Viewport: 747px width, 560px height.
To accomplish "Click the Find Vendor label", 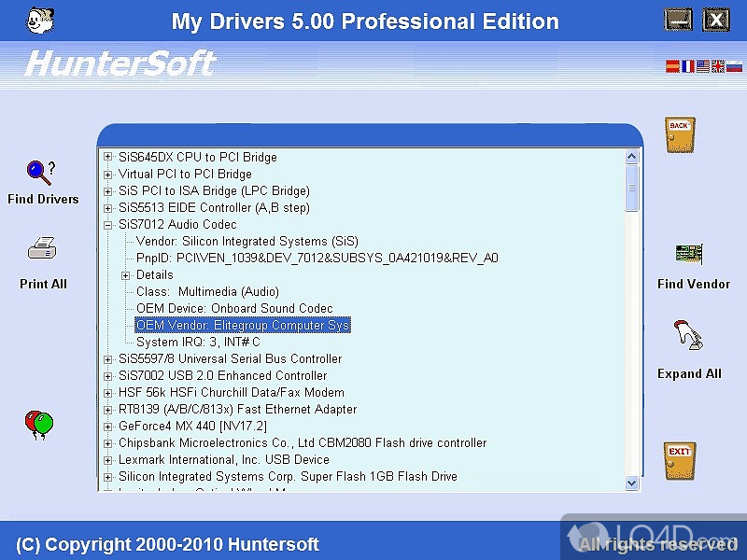I will (694, 284).
